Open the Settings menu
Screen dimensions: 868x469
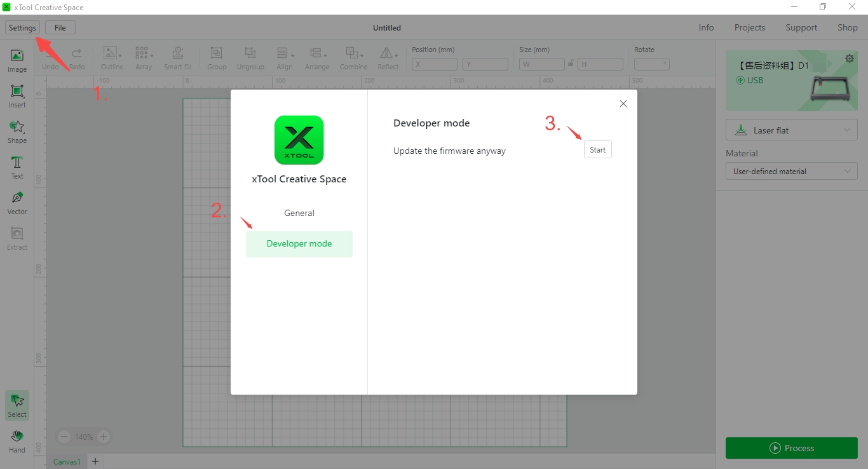click(22, 28)
